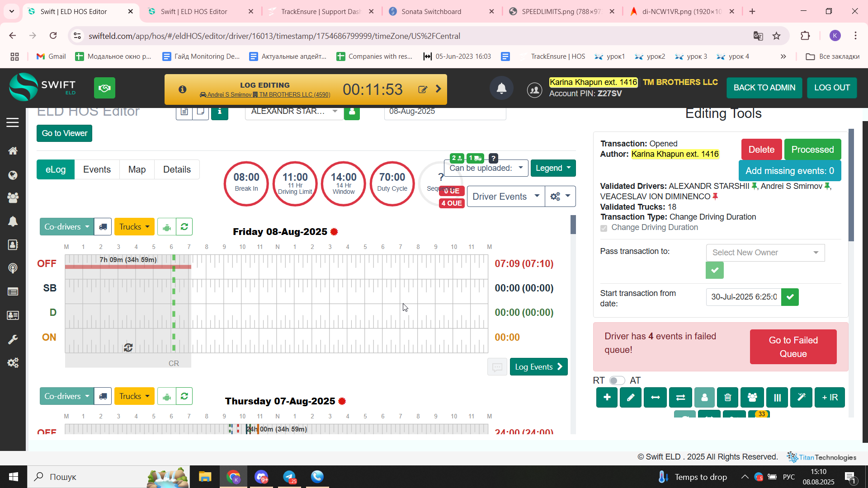Open the Select New Owner dropdown
868x488 pixels.
(x=765, y=253)
